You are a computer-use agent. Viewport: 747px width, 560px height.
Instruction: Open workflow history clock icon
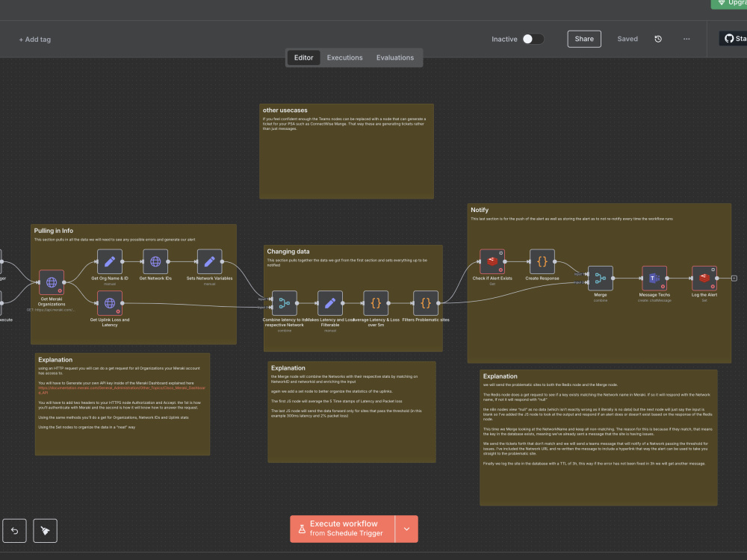[658, 39]
